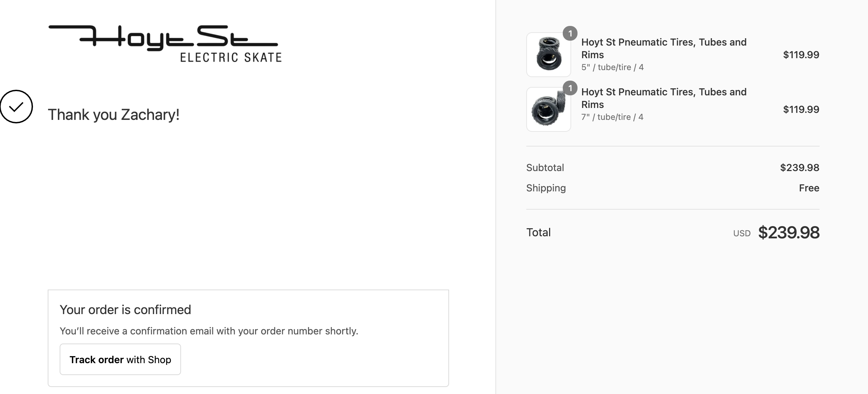Click the Free shipping value
Image resolution: width=868 pixels, height=394 pixels.
pos(809,188)
